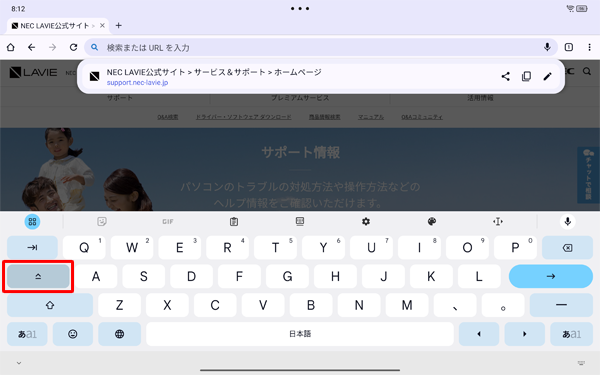Tap the battery status indicator
Screen dimensions: 600x375
point(582,8)
